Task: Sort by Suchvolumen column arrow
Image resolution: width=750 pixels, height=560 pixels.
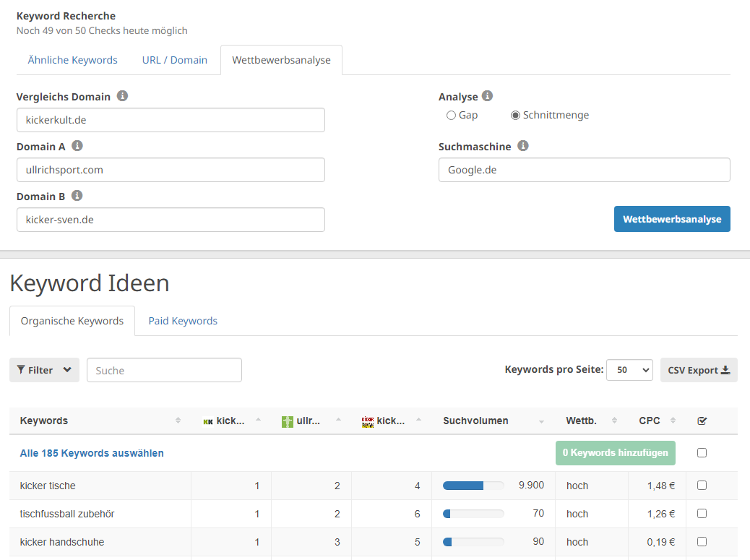Action: (x=541, y=422)
